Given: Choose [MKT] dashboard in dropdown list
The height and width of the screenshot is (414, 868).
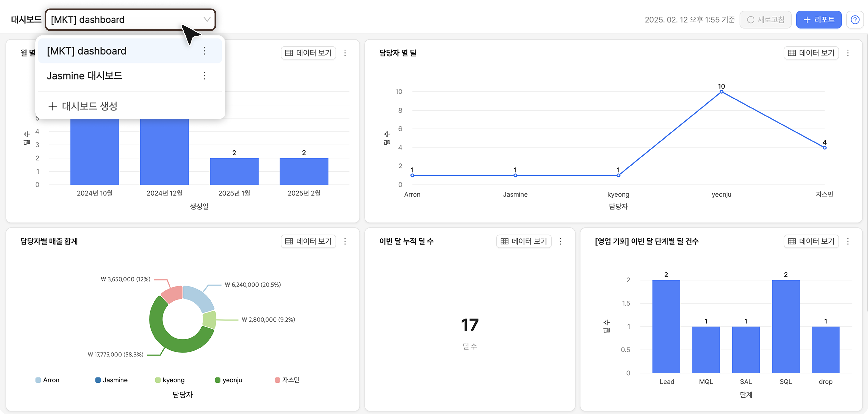Looking at the screenshot, I should coord(87,51).
